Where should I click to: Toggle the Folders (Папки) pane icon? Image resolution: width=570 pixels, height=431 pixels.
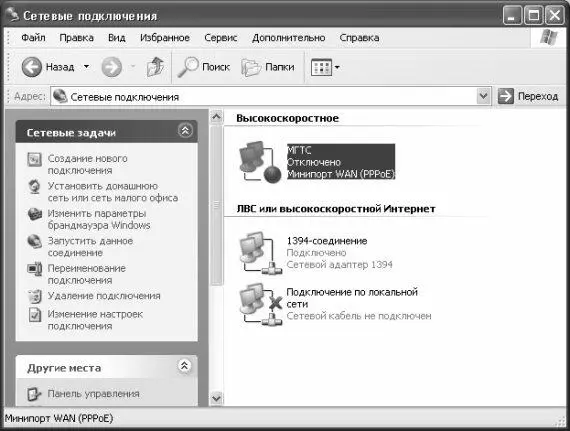[x=251, y=67]
